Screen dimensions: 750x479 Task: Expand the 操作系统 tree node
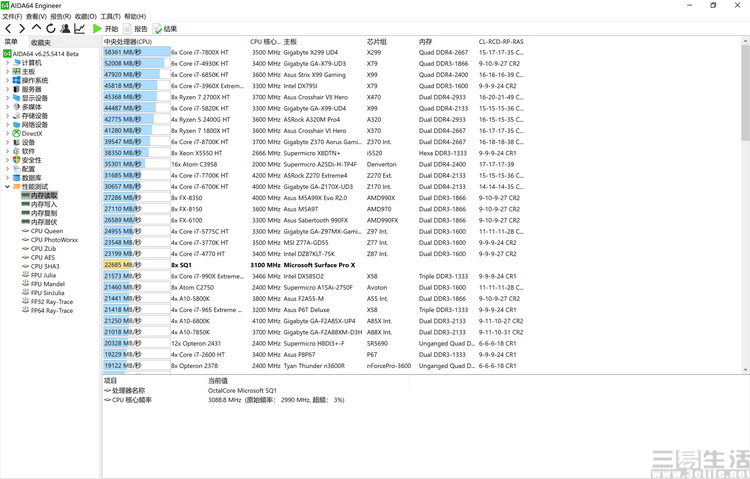click(x=7, y=80)
